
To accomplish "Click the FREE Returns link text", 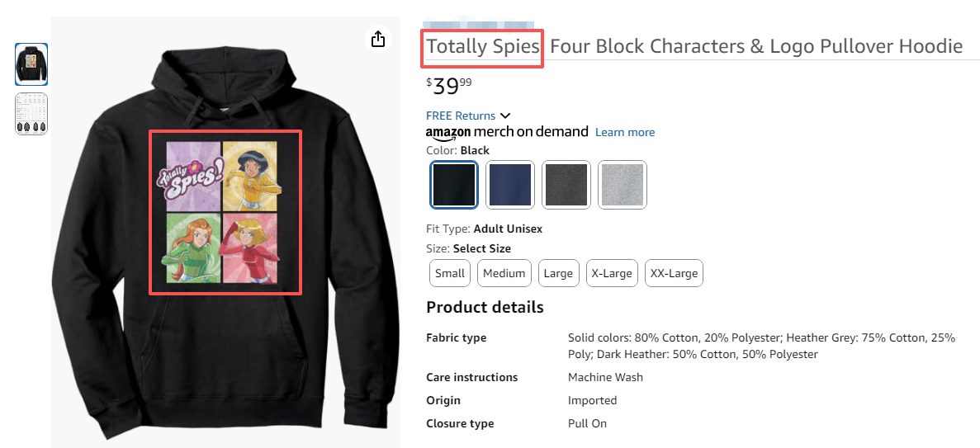I will [x=461, y=116].
